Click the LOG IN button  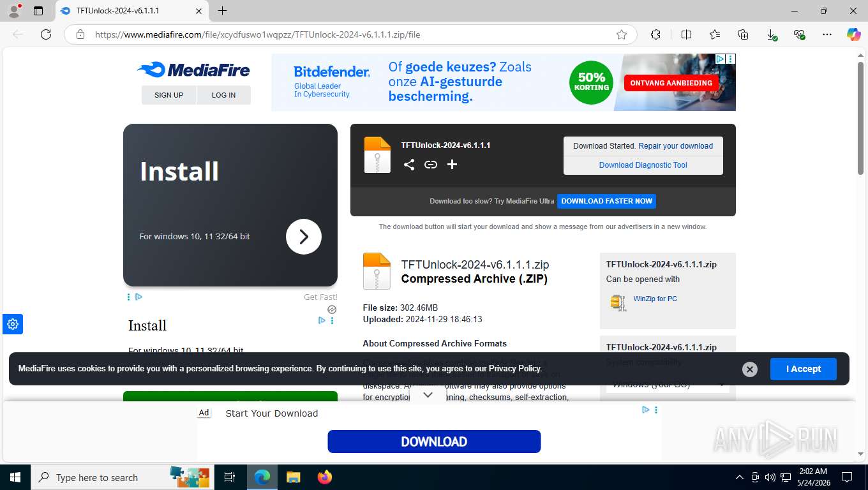pos(223,95)
